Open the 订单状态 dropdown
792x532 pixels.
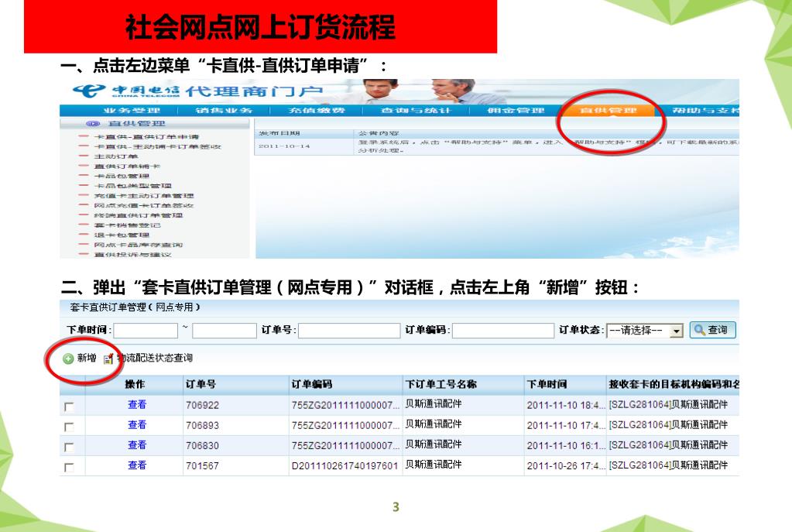click(x=645, y=331)
